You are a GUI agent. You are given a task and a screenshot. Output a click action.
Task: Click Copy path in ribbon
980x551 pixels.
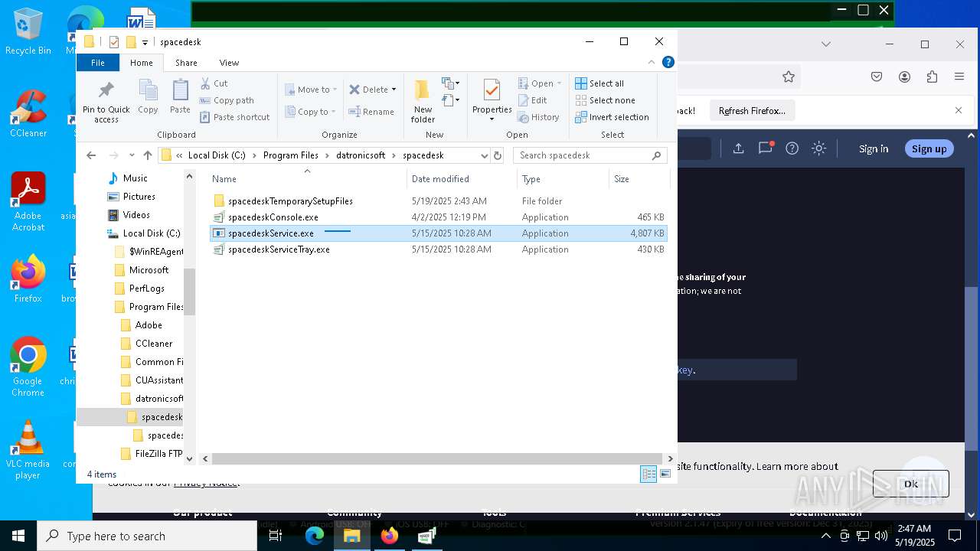pyautogui.click(x=227, y=100)
